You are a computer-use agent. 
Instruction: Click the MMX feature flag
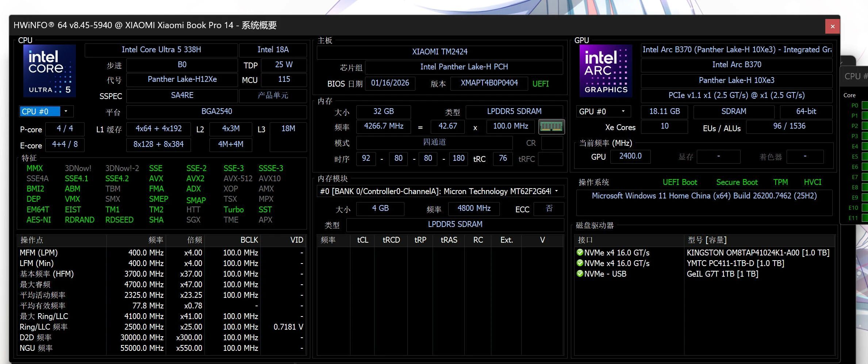35,168
